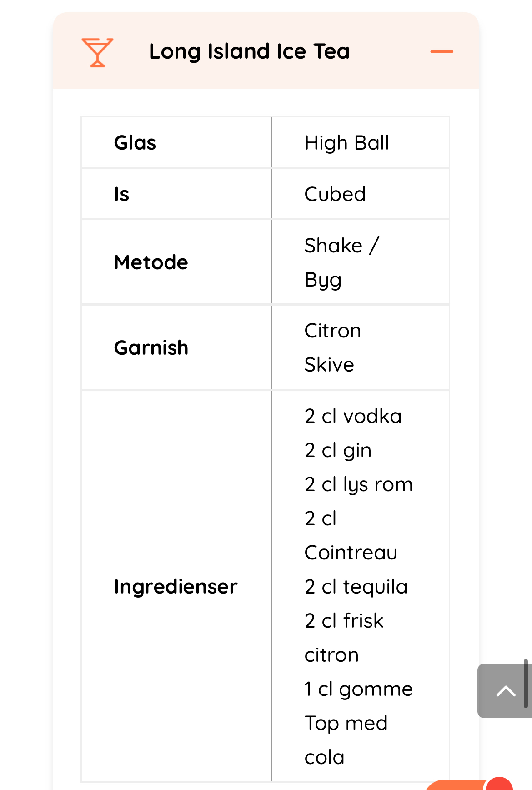Collapse the Long Island Ice Tea section
Viewport: 532px width, 790px height.
[442, 52]
